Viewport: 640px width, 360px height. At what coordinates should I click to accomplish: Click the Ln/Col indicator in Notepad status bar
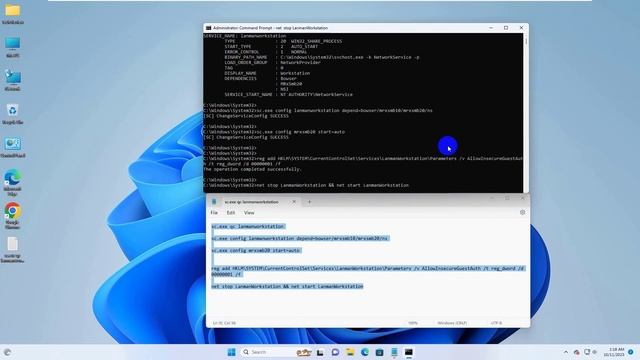click(224, 323)
